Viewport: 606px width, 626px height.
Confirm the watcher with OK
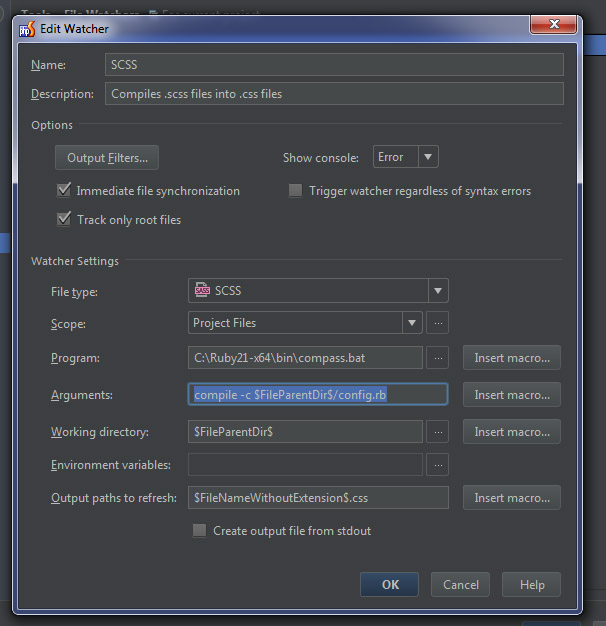[x=390, y=584]
